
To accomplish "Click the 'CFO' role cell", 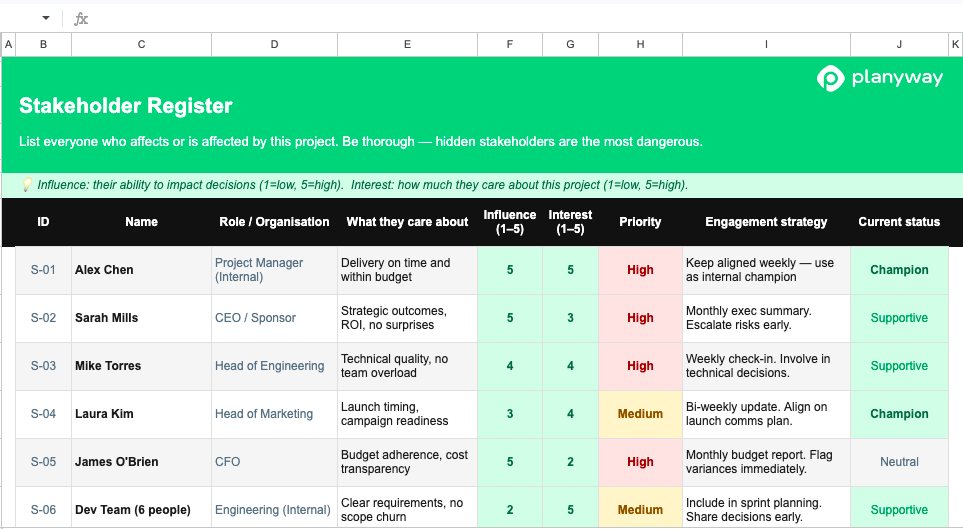I will pos(275,461).
